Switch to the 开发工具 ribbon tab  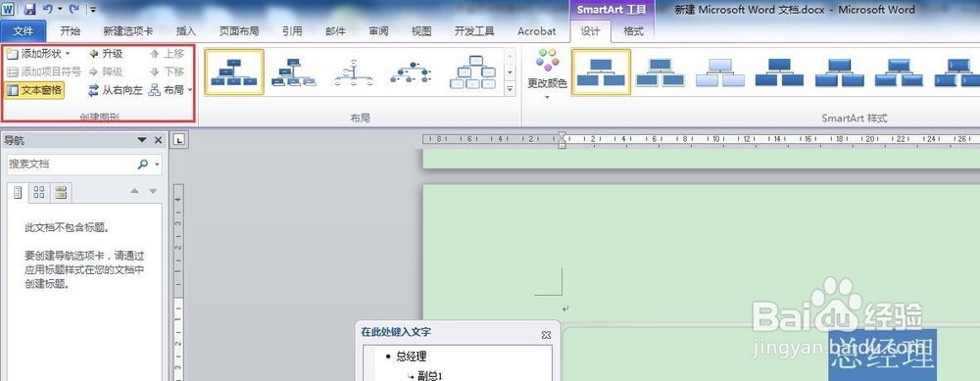pyautogui.click(x=474, y=31)
